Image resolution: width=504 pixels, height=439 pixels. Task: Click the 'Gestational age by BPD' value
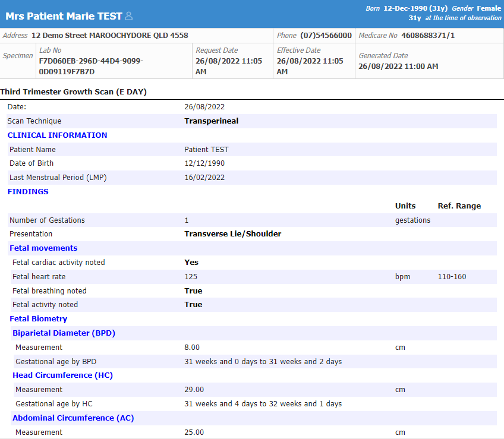coord(263,362)
